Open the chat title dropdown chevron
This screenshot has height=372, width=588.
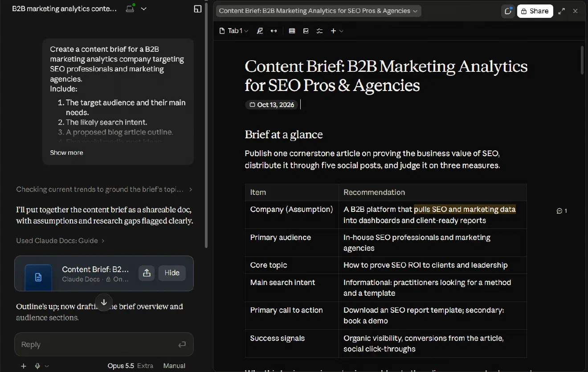[144, 9]
